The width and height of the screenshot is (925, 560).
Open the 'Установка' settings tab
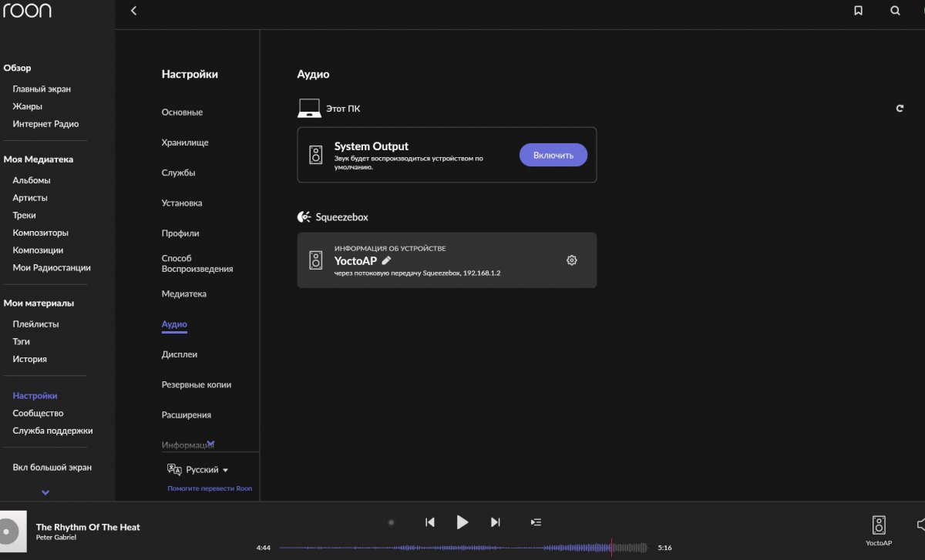coord(182,203)
